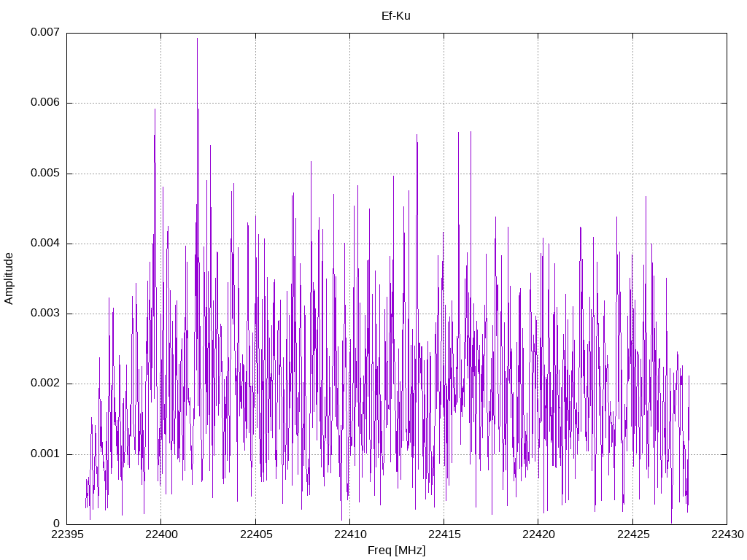Click the Freq [MHz] x-axis label

tap(396, 551)
